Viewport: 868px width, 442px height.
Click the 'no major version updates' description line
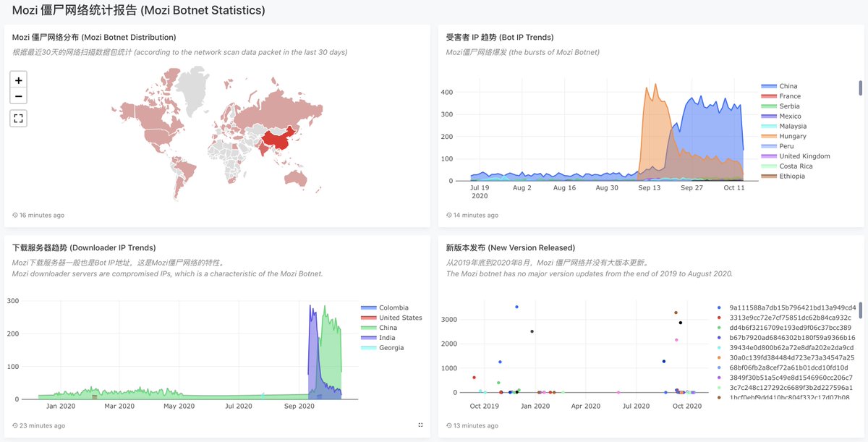(x=589, y=273)
